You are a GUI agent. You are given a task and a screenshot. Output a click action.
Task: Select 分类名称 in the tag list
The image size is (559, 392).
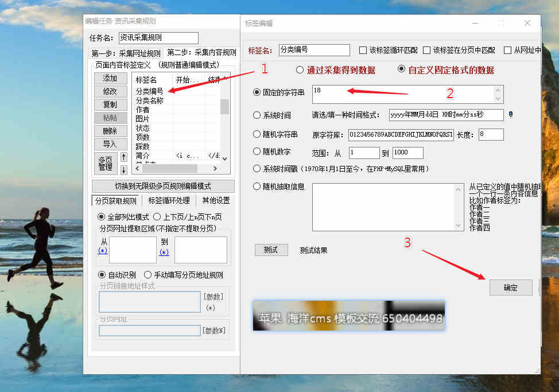[x=149, y=100]
